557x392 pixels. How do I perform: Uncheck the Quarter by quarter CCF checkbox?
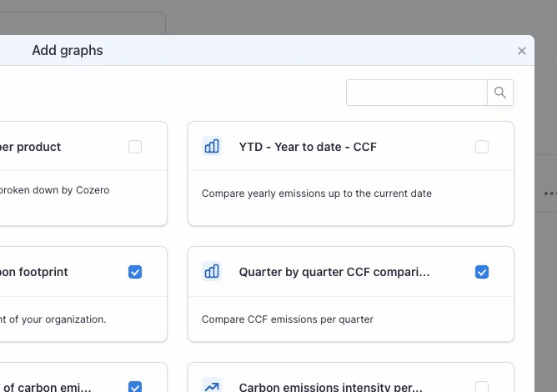pyautogui.click(x=482, y=272)
